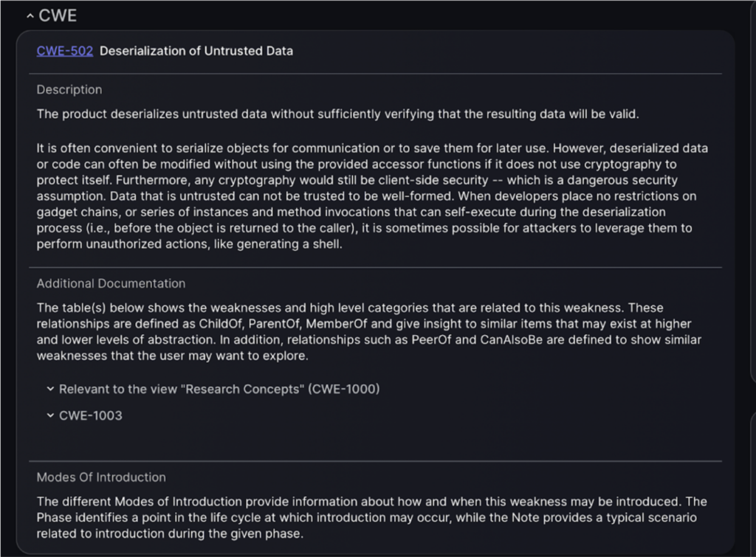Collapse the CWE section using its caret
Viewport: 756px width, 557px height.
pyautogui.click(x=30, y=16)
